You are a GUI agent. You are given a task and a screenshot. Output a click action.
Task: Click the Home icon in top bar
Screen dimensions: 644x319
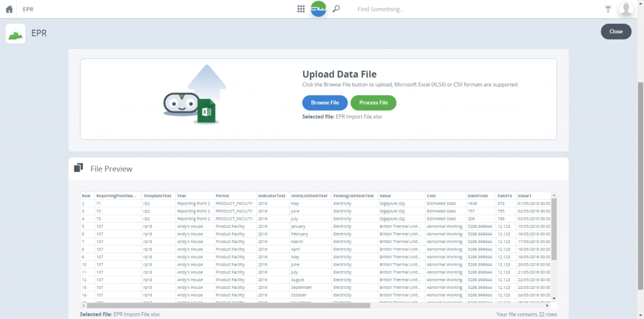pos(9,9)
